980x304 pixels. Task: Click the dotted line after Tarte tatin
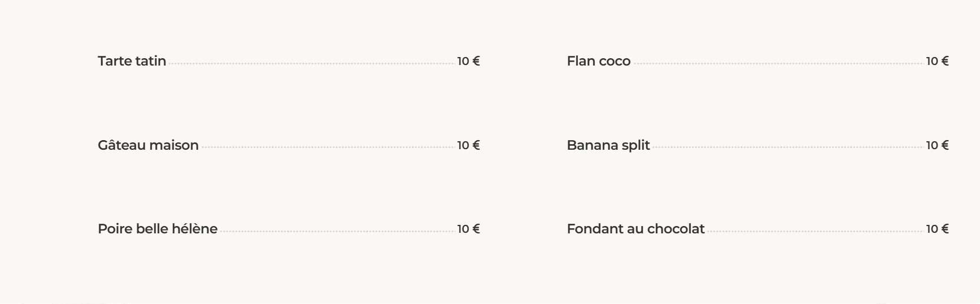pos(311,64)
